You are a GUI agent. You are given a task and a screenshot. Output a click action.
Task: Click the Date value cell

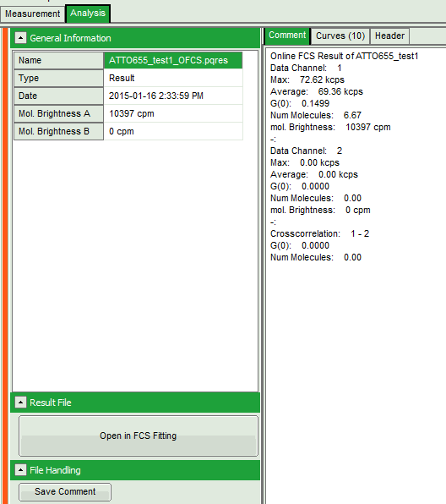point(173,96)
